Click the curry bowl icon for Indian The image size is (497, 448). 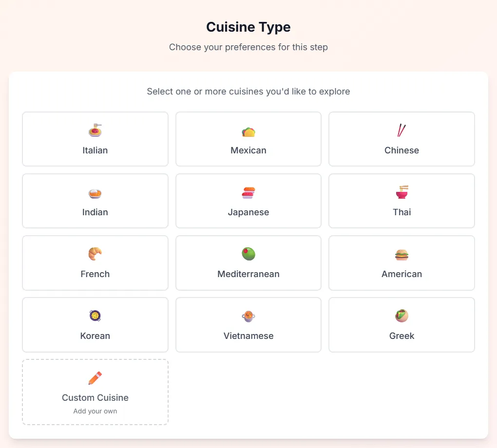[95, 193]
